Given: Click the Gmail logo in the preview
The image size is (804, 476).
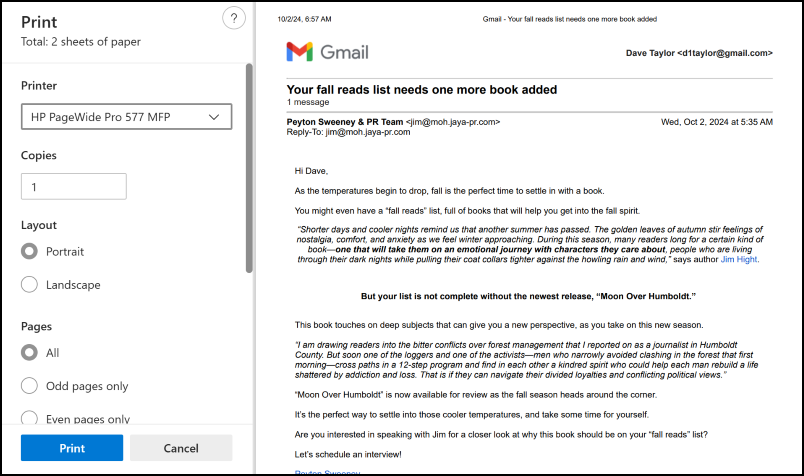Looking at the screenshot, I should coord(328,52).
